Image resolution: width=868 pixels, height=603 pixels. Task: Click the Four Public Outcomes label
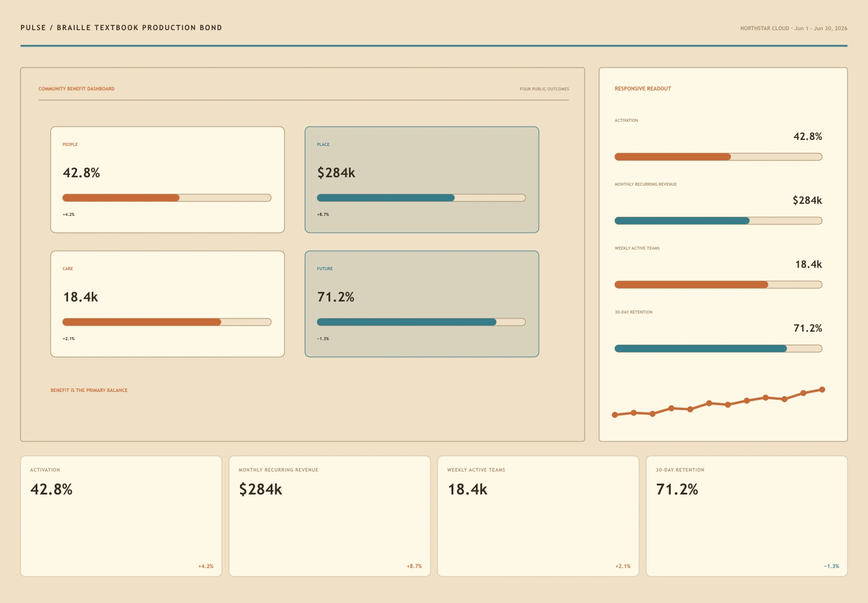544,89
